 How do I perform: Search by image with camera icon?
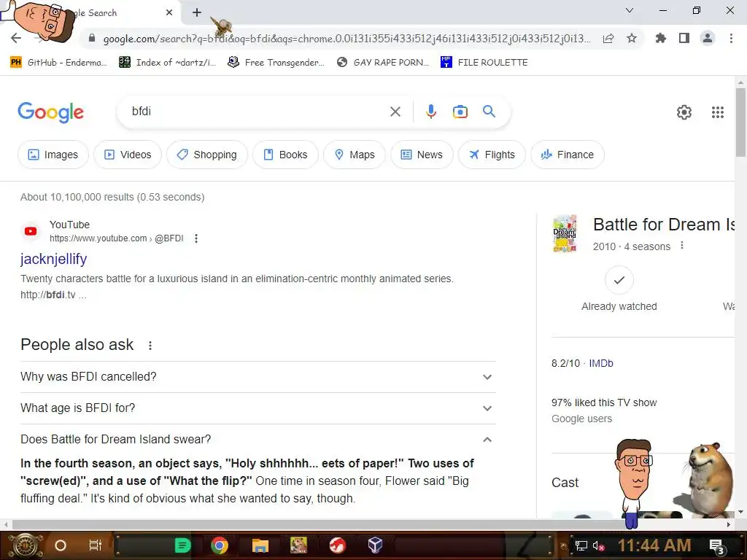pos(460,112)
